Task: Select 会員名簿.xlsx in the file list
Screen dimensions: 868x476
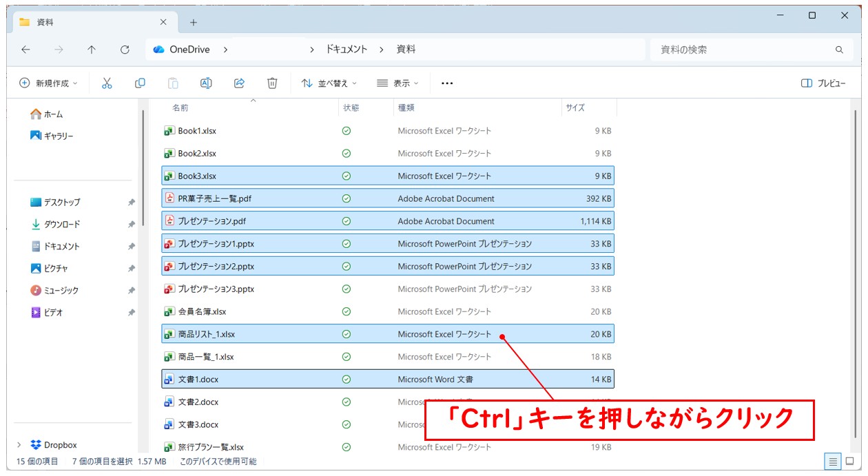Action: (214, 311)
